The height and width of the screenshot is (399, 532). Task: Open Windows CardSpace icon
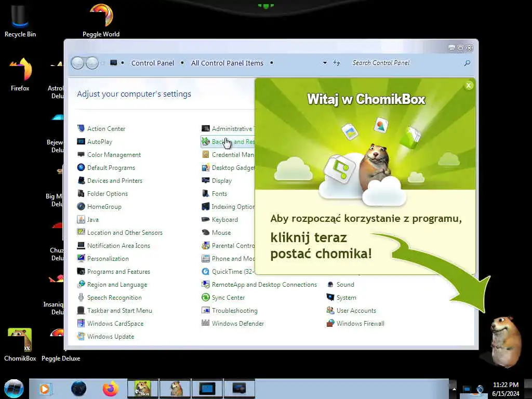click(x=81, y=323)
